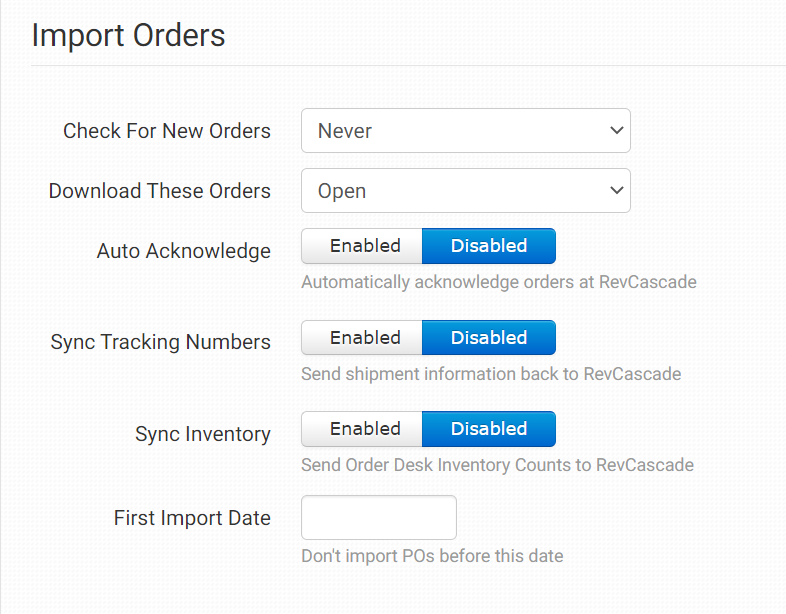Click Disabled for Sync Inventory

point(488,429)
